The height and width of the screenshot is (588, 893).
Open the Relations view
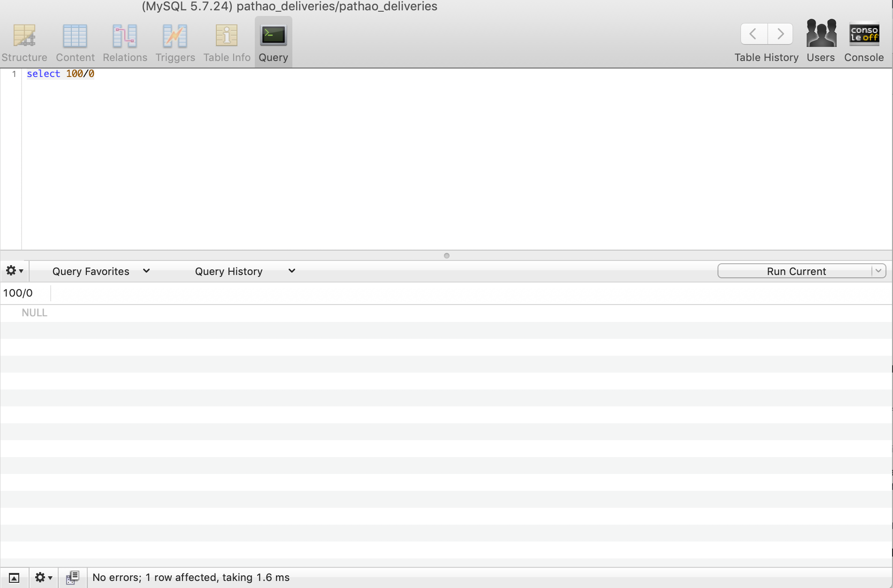[x=125, y=43]
